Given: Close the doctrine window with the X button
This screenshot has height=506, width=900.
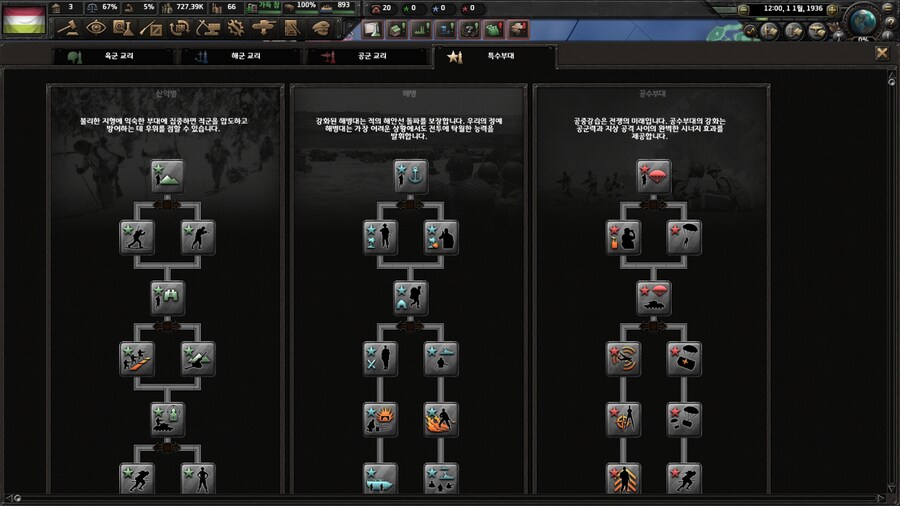Looking at the screenshot, I should [x=882, y=53].
